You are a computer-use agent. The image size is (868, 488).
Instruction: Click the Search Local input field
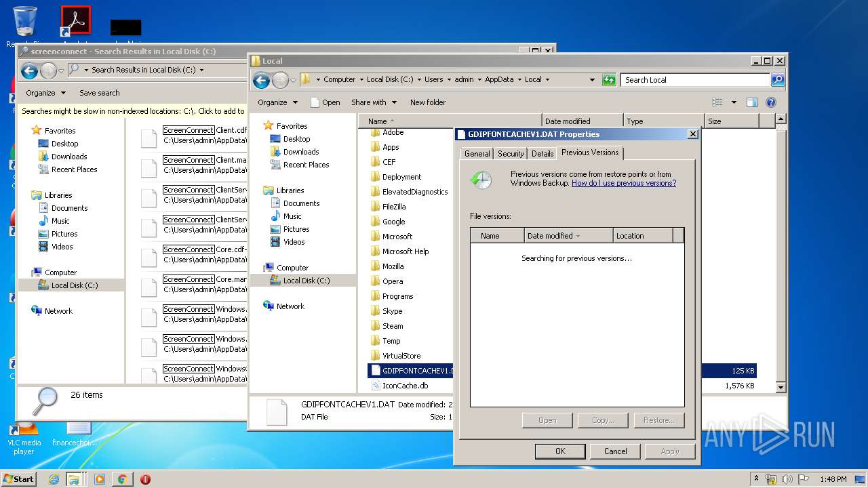(696, 80)
